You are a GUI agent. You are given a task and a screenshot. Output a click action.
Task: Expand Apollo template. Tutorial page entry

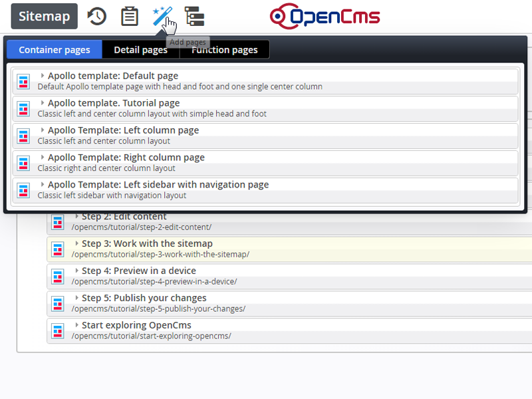point(43,102)
